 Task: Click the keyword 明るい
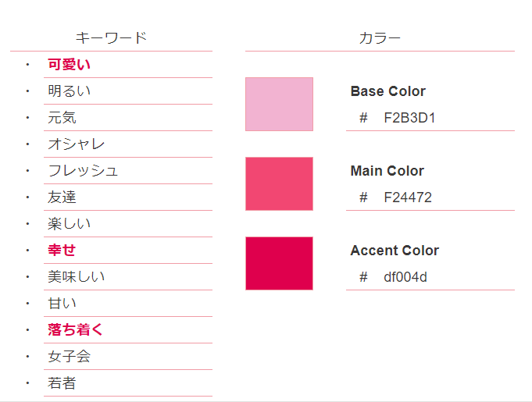coord(69,91)
